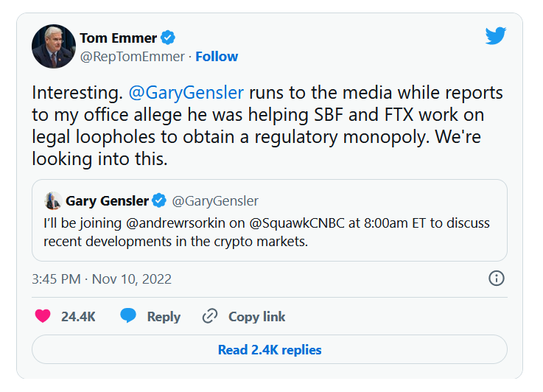Click the @GaryGensler mention in tweet
Viewport: 543px width, 392px height.
(186, 94)
